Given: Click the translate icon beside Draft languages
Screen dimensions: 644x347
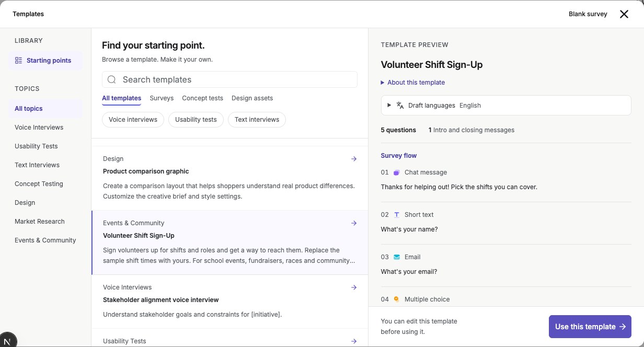Looking at the screenshot, I should [400, 105].
